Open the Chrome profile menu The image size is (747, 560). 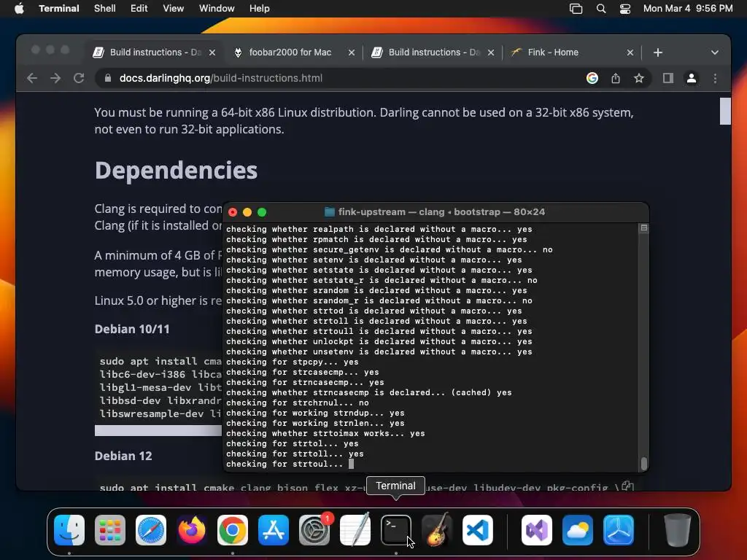tap(692, 78)
